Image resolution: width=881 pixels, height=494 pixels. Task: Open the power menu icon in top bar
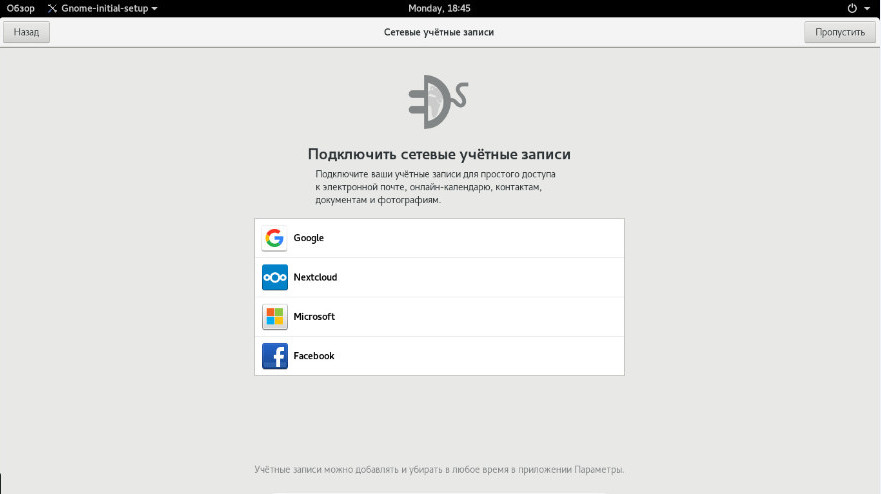pos(852,8)
